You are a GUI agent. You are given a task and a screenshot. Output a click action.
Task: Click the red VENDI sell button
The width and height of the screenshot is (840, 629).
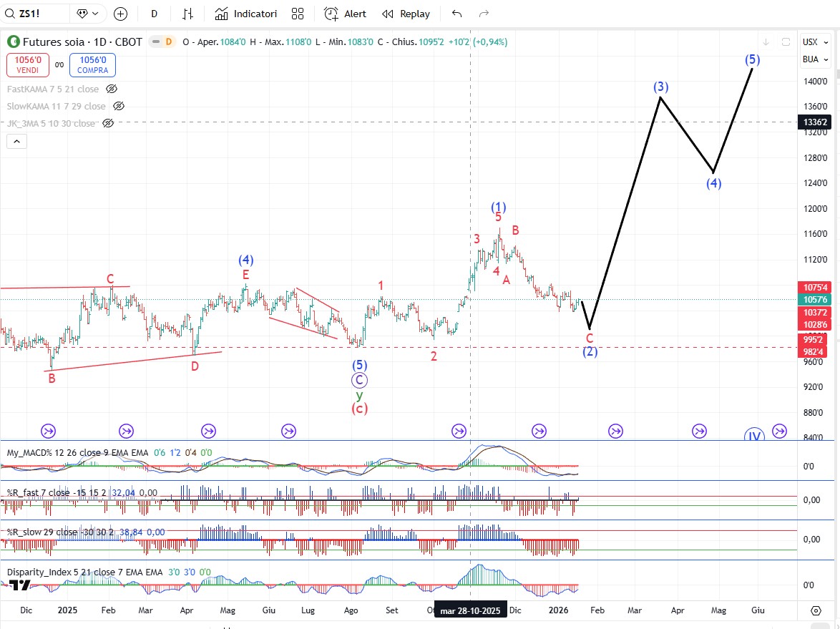tap(28, 65)
